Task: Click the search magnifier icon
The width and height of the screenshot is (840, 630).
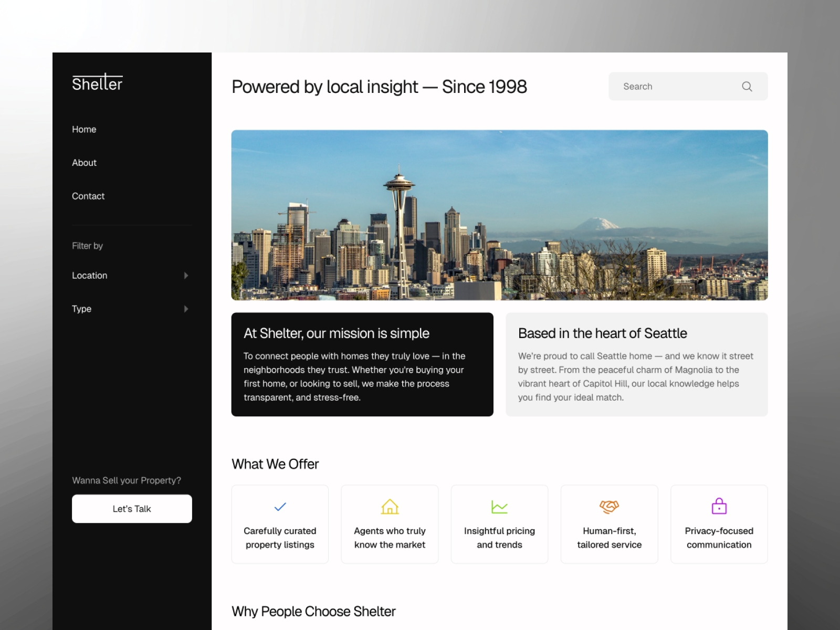Action: pyautogui.click(x=747, y=87)
